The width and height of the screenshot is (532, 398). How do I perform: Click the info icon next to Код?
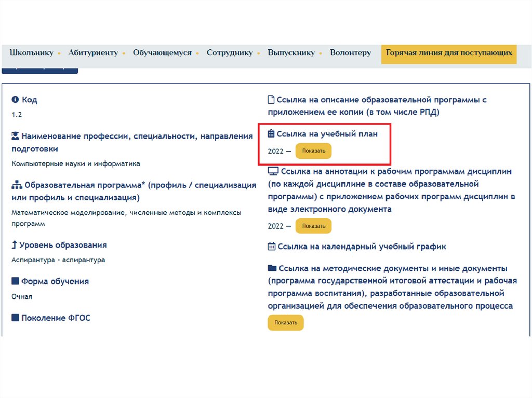click(x=15, y=99)
